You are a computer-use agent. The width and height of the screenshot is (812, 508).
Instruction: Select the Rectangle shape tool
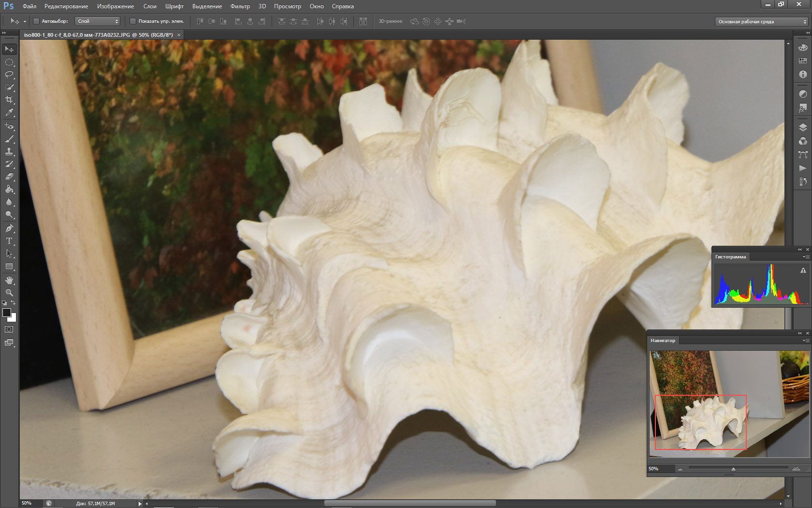pos(9,266)
